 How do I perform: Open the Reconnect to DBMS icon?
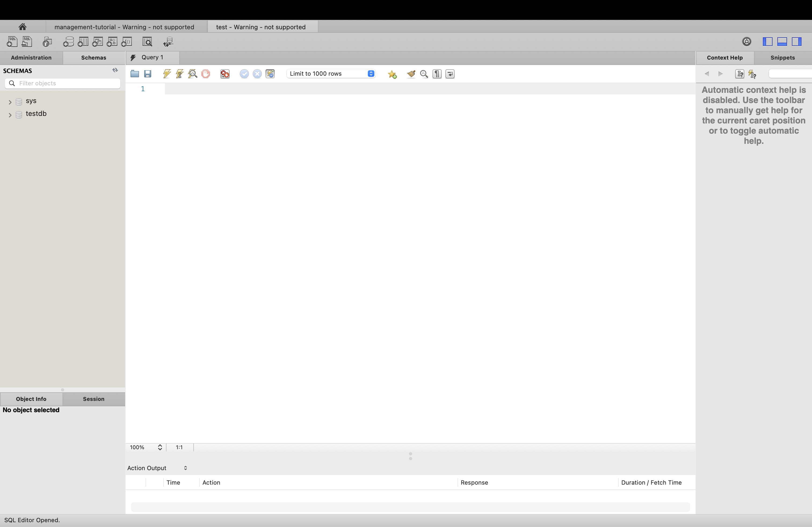(x=168, y=42)
